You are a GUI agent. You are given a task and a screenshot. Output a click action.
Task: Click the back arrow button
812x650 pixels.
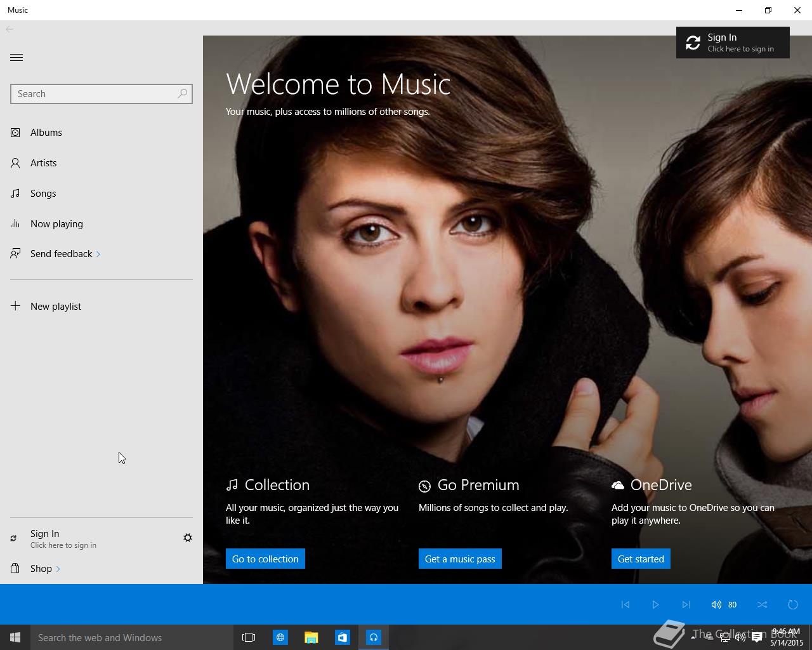pyautogui.click(x=10, y=29)
